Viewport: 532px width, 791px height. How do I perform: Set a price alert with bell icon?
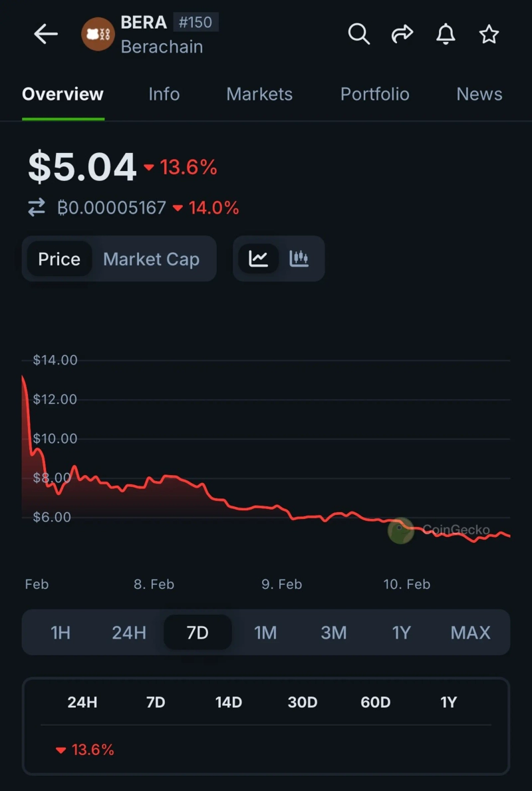pyautogui.click(x=446, y=34)
